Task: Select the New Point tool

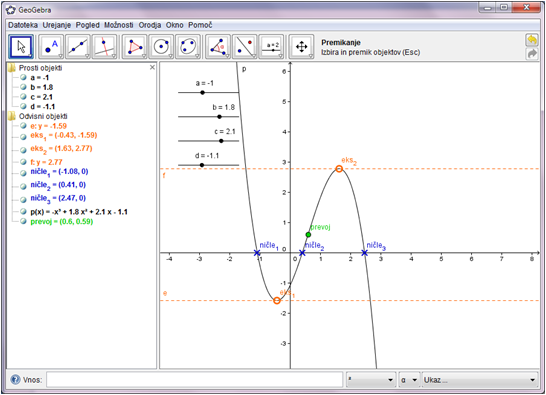Action: [x=51, y=47]
